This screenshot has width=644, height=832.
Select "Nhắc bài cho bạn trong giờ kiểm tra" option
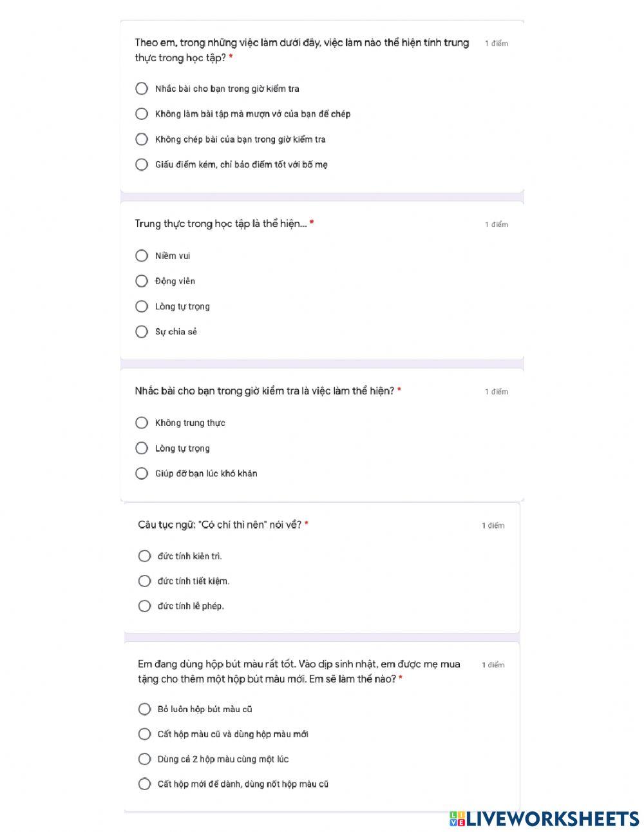[142, 88]
